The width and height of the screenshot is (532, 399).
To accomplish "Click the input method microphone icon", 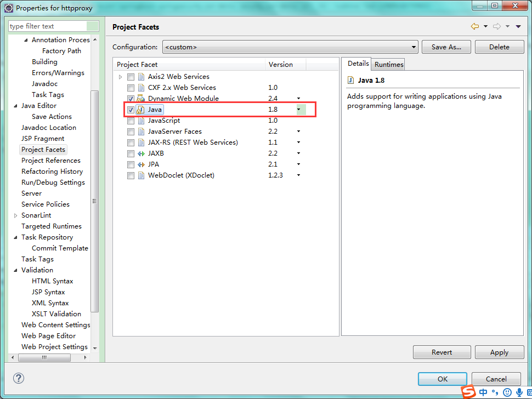I will (x=519, y=392).
